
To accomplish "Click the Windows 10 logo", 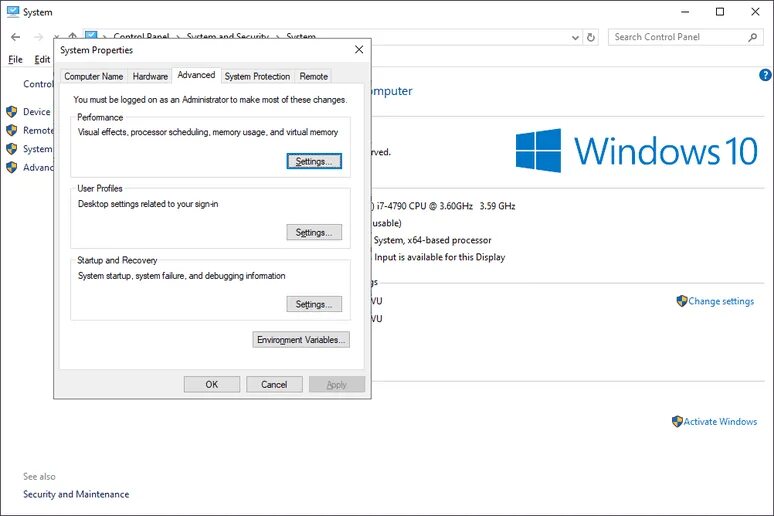I will (637, 151).
